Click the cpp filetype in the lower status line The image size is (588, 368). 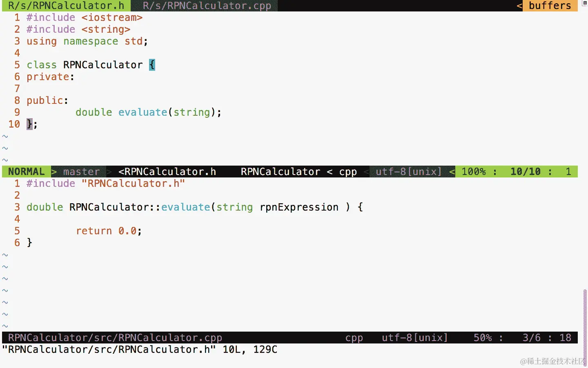click(354, 338)
